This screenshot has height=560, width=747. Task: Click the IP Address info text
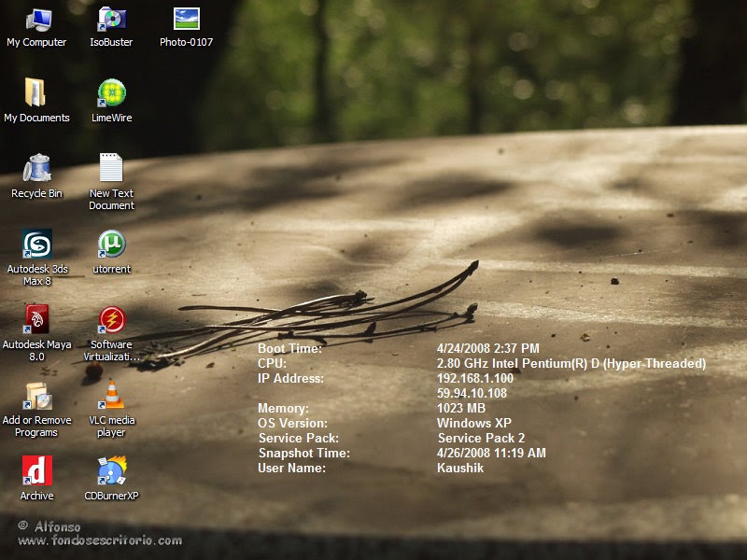(286, 378)
